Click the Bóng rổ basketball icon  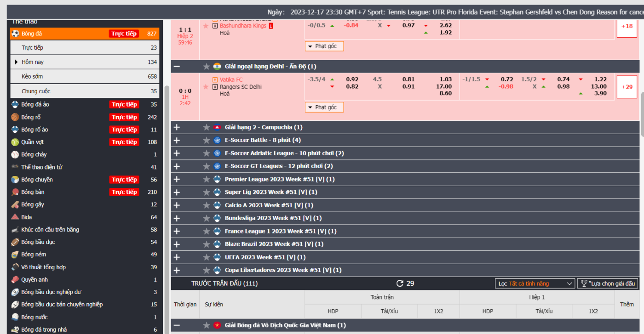coord(15,117)
